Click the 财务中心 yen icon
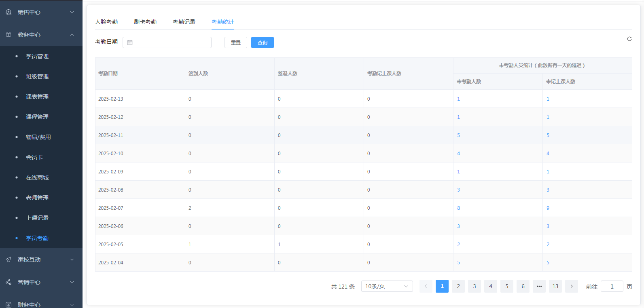 pyautogui.click(x=8, y=305)
